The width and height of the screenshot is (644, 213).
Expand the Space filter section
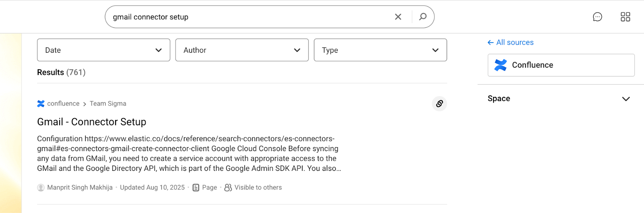point(625,99)
